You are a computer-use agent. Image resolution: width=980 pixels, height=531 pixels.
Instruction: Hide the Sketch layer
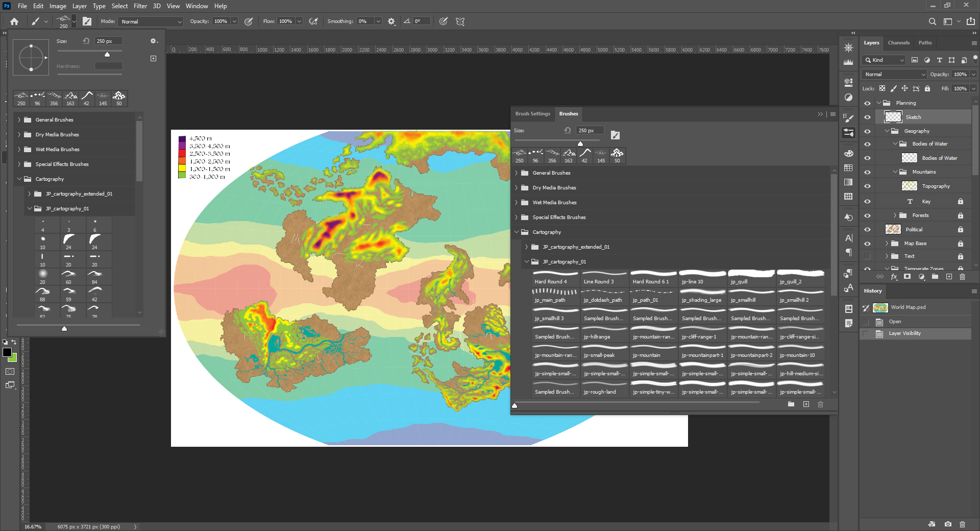[867, 117]
